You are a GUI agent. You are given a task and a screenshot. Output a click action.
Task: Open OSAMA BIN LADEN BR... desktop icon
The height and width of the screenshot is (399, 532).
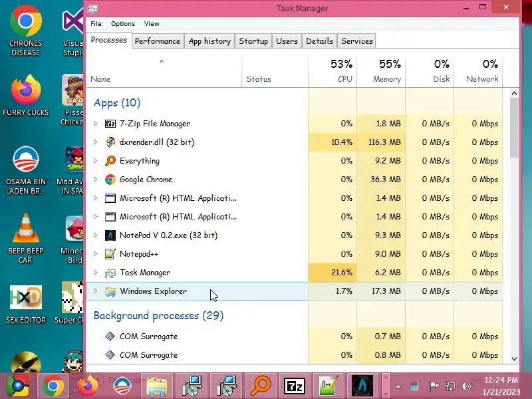point(25,170)
